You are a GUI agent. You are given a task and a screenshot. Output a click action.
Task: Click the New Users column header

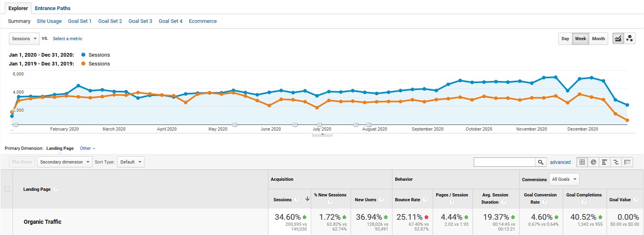pos(365,200)
